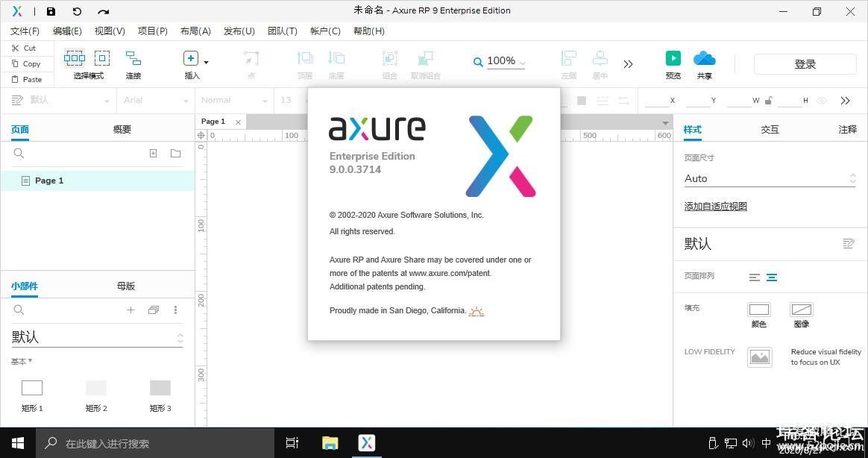868x458 pixels.
Task: Click the Copy button in toolbar
Action: (x=27, y=63)
